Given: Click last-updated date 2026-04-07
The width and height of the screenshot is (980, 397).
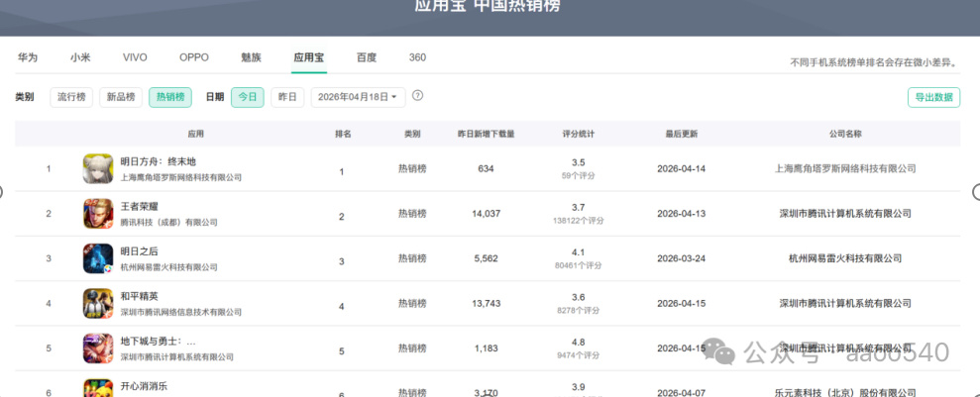Looking at the screenshot, I should click(x=682, y=393).
